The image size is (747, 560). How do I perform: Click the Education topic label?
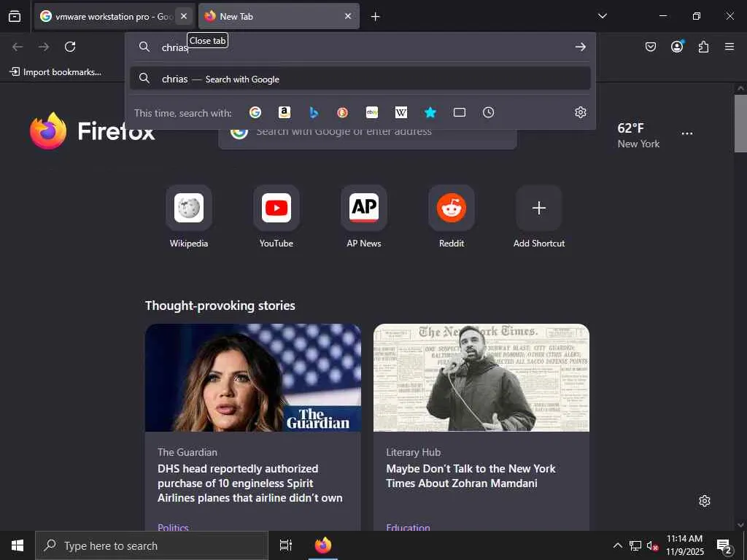pos(409,526)
